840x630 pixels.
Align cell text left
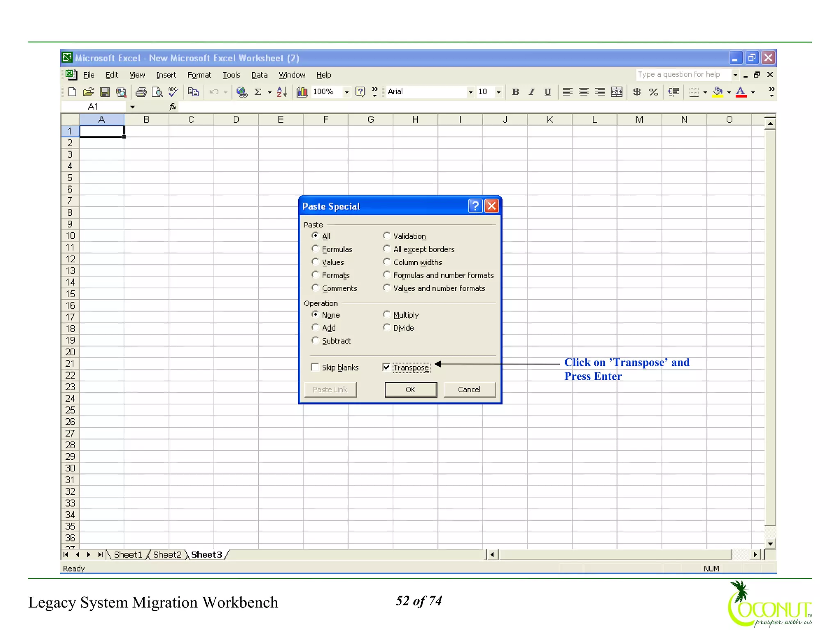click(x=567, y=92)
